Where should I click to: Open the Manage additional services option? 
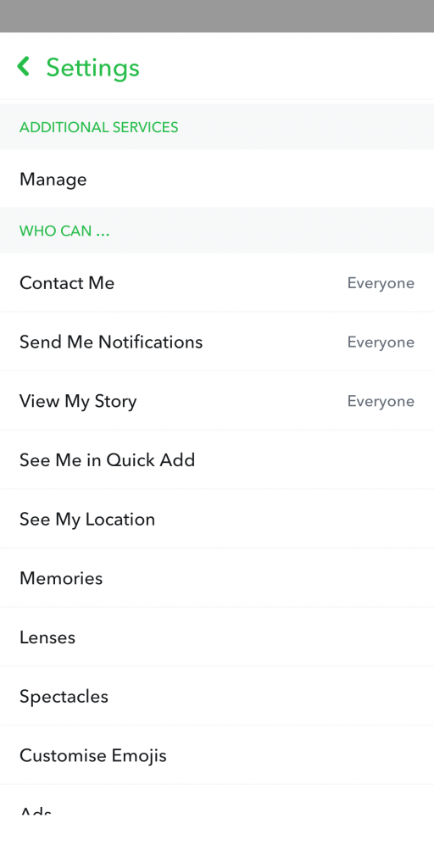[217, 179]
